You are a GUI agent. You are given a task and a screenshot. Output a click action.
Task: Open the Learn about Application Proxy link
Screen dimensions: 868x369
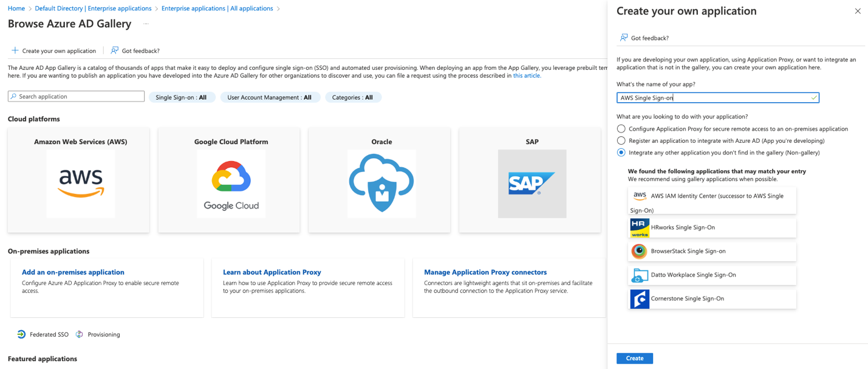(x=272, y=272)
